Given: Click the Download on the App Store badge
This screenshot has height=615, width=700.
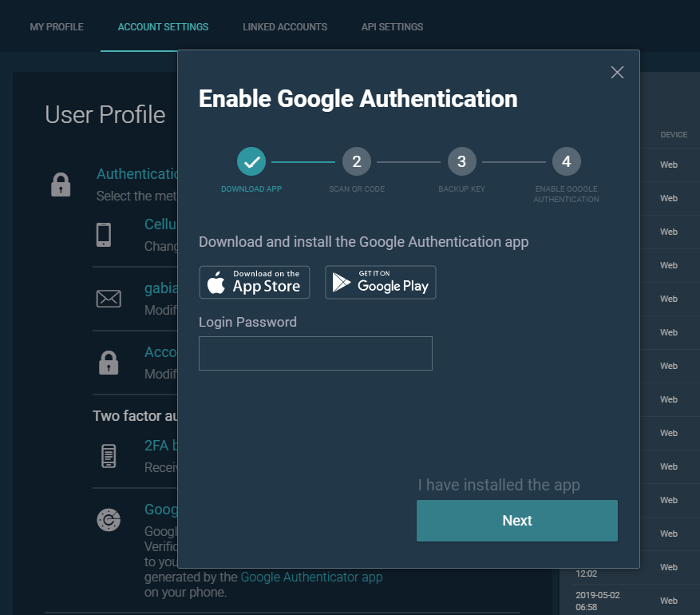Looking at the screenshot, I should (x=255, y=282).
